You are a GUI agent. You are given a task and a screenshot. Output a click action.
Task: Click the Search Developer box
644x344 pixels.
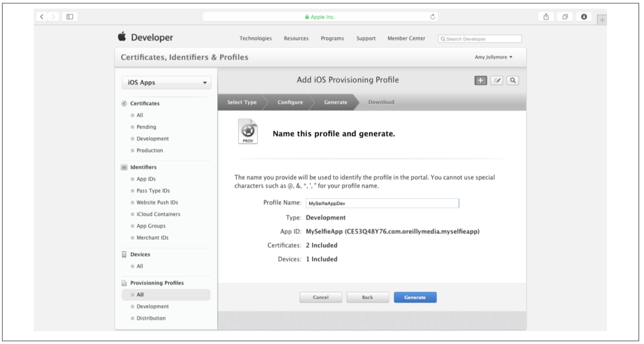[480, 38]
